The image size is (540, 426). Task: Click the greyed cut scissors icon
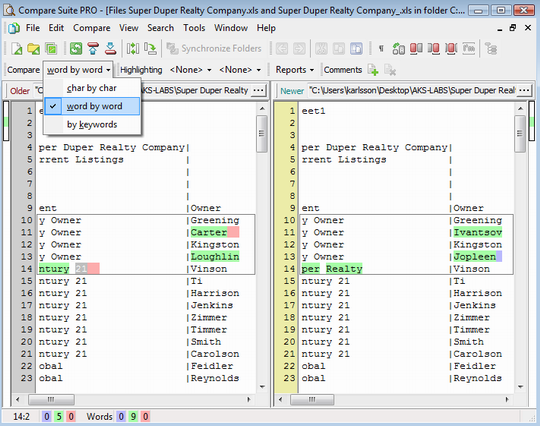pyautogui.click(x=321, y=49)
